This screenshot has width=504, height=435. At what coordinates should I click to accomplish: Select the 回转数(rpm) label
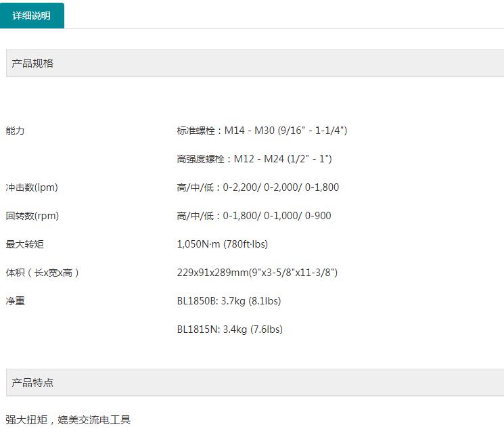coord(32,216)
